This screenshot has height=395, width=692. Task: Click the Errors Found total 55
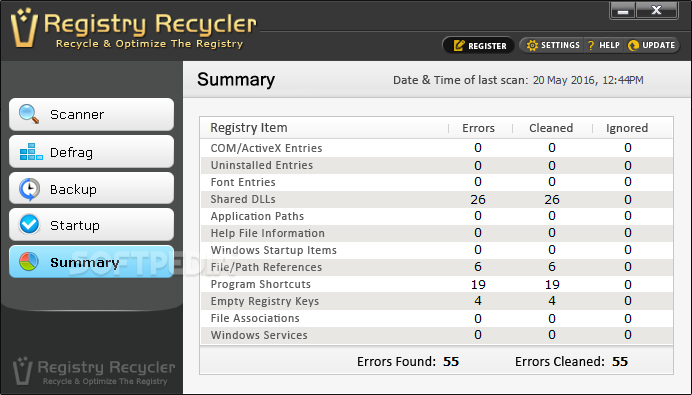tap(451, 362)
